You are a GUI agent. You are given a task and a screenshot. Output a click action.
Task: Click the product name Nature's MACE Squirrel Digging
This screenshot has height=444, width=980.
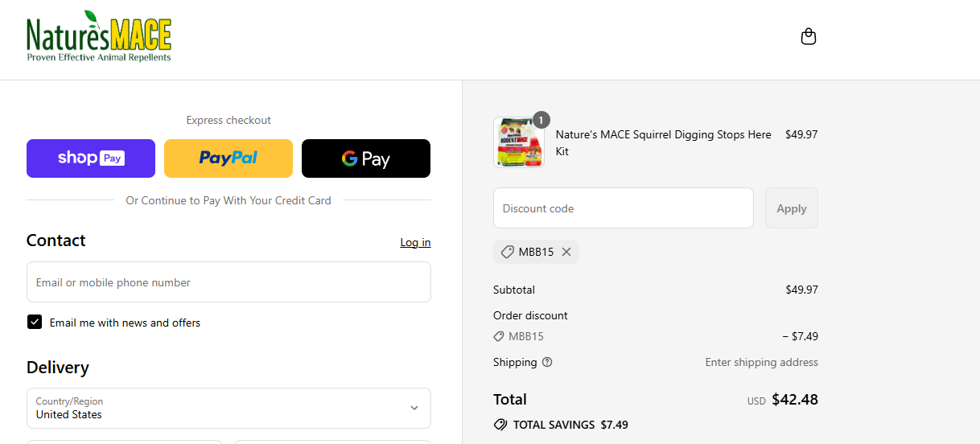pyautogui.click(x=664, y=142)
